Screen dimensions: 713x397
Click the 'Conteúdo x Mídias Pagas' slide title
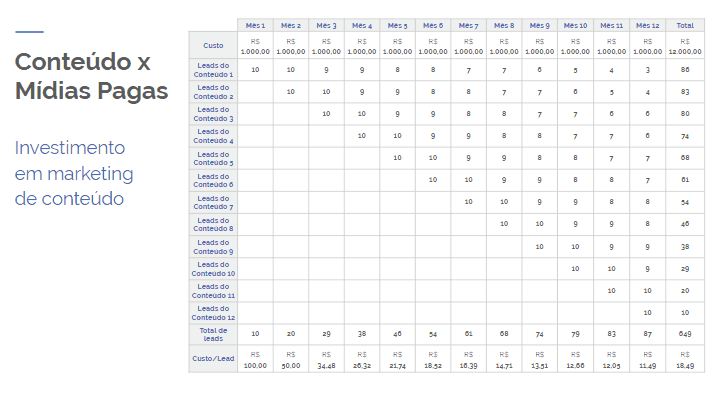pyautogui.click(x=91, y=76)
